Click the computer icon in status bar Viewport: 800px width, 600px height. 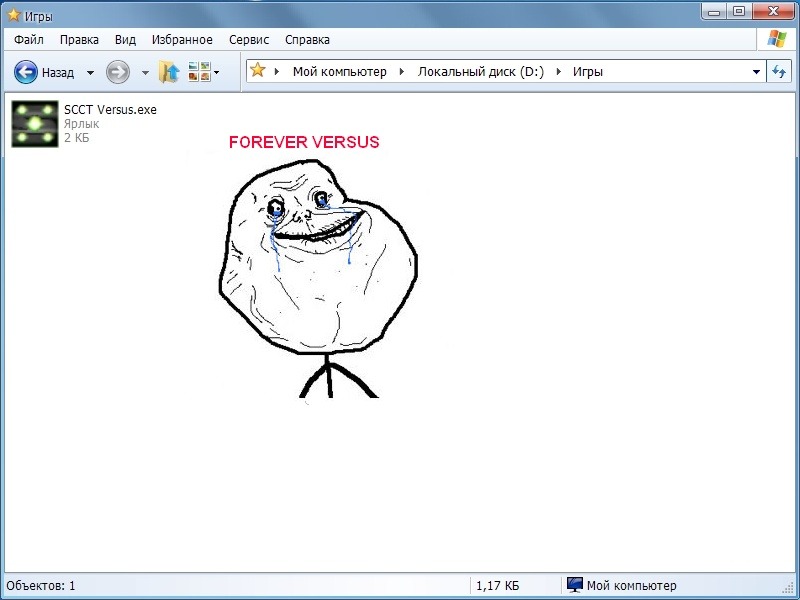coord(574,585)
